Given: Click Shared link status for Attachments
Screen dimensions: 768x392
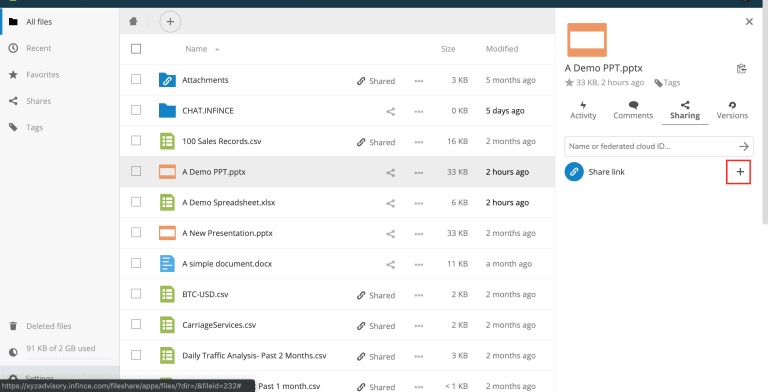Looking at the screenshot, I should pos(376,81).
